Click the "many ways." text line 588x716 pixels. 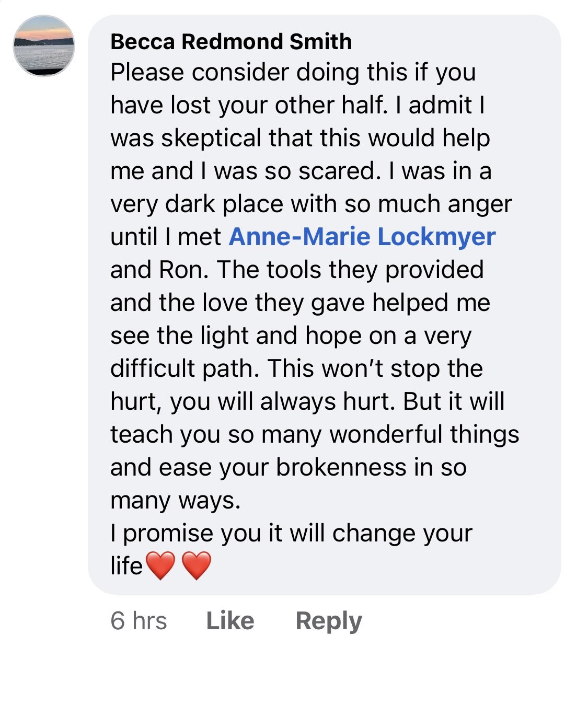click(x=176, y=501)
